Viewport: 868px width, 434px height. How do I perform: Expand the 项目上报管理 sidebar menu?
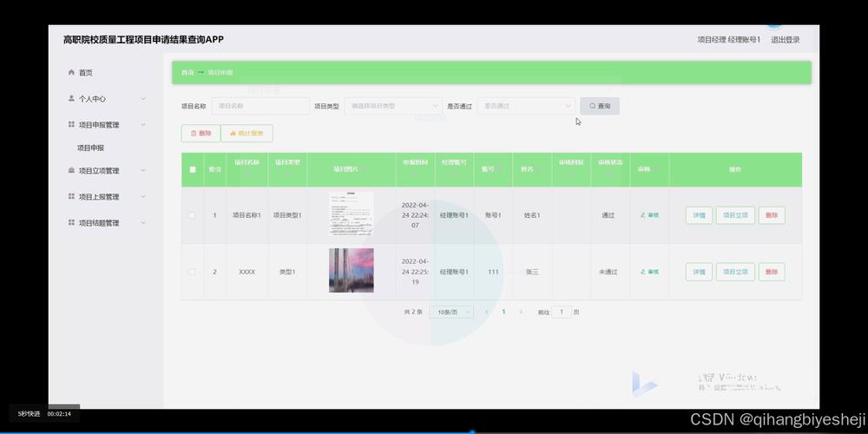(143, 196)
